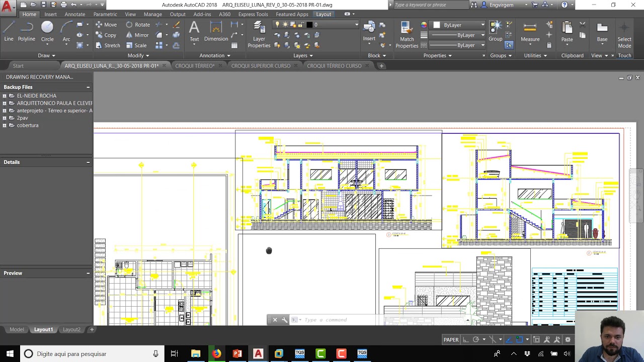644x362 pixels.
Task: Switch to the Model tab
Action: coord(17,329)
